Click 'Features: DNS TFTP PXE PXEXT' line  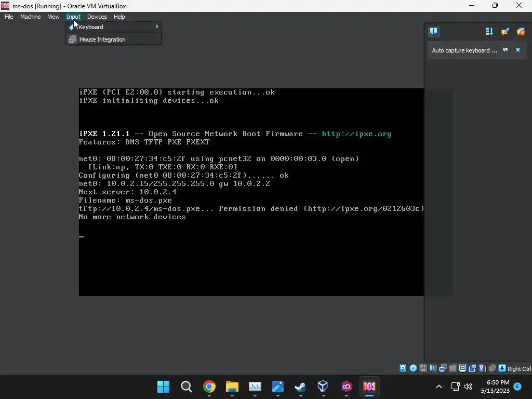(x=144, y=142)
